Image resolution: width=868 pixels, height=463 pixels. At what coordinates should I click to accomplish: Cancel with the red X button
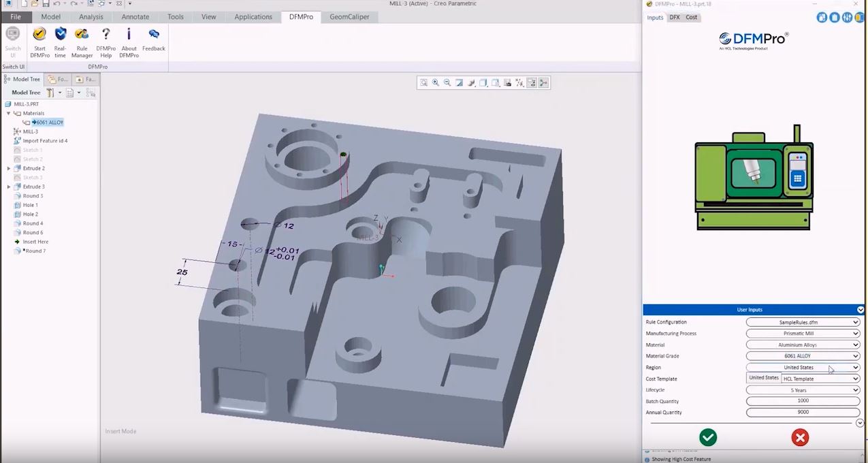coord(800,438)
